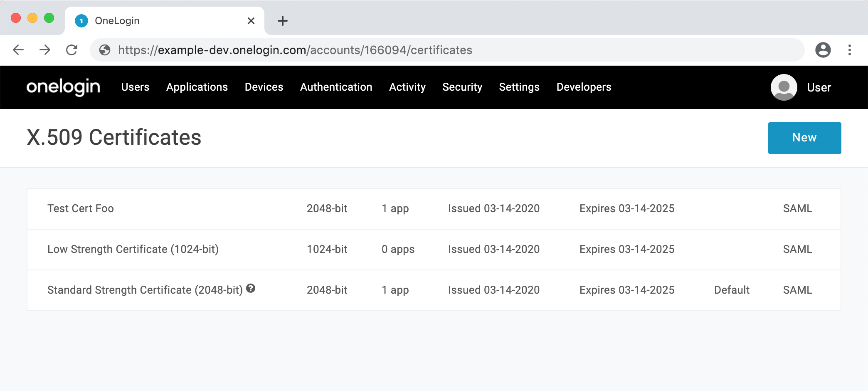Image resolution: width=868 pixels, height=391 pixels.
Task: Click the OneLogin tab favicon
Action: (x=81, y=21)
